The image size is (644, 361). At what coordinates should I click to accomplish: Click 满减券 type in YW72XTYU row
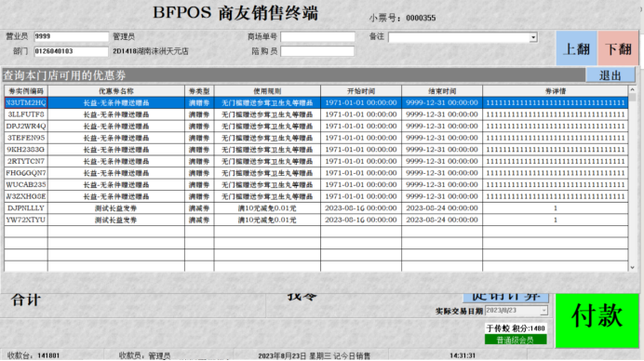199,221
